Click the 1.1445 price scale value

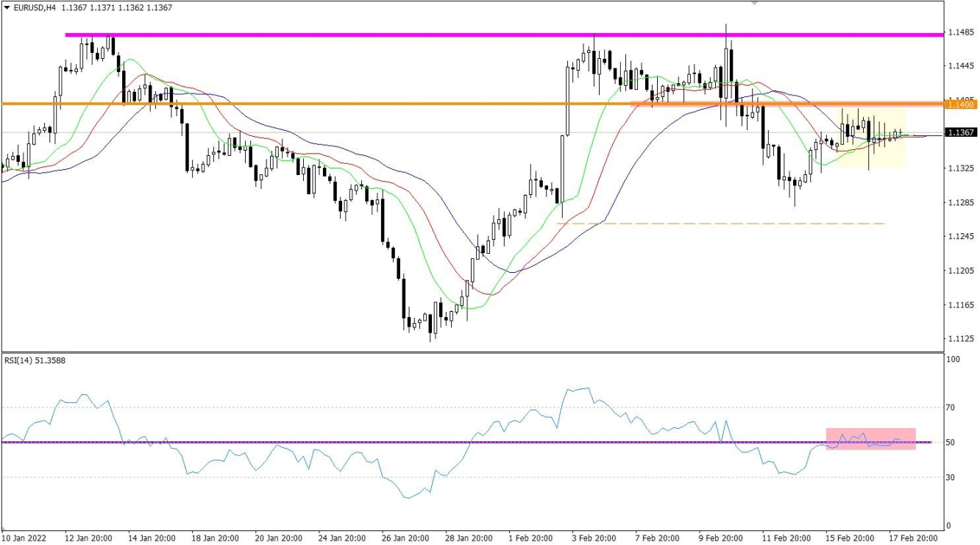point(960,66)
